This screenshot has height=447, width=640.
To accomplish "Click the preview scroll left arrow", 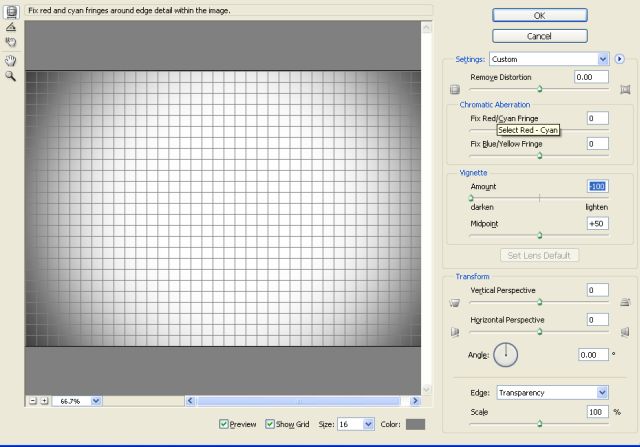I will (190, 401).
